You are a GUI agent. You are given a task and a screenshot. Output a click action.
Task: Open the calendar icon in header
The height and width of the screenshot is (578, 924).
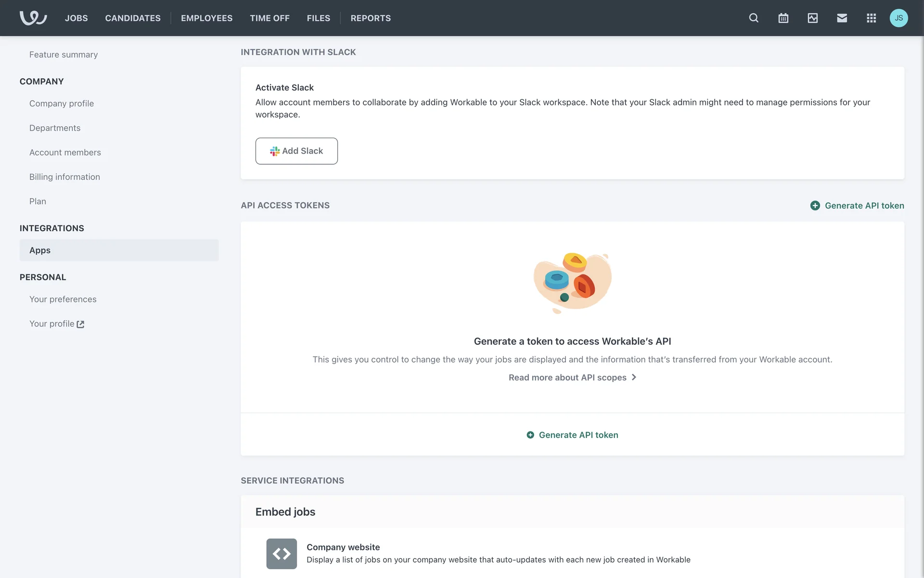point(783,18)
